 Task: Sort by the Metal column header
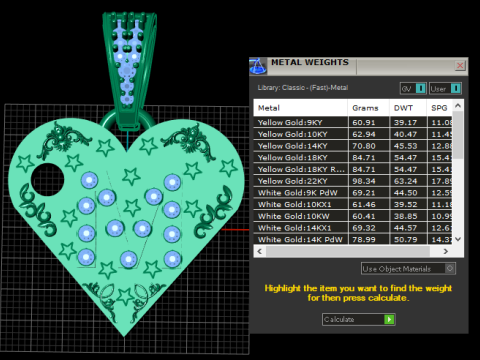coord(300,108)
